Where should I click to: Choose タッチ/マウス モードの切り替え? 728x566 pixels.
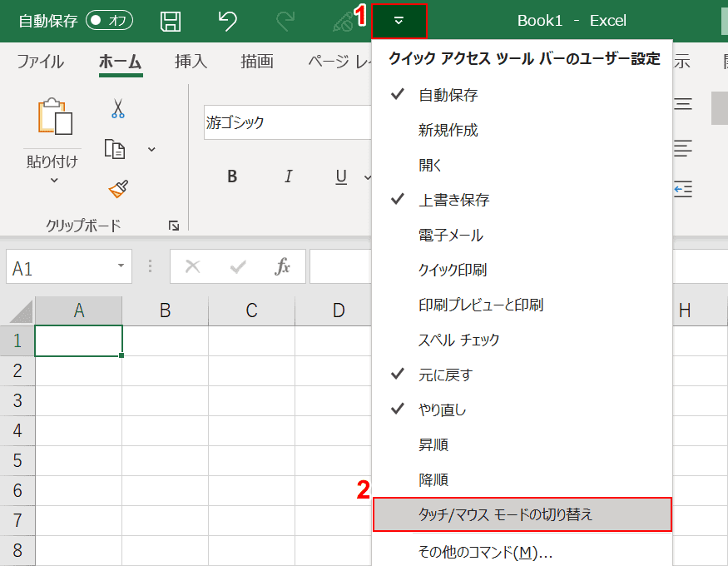point(522,514)
